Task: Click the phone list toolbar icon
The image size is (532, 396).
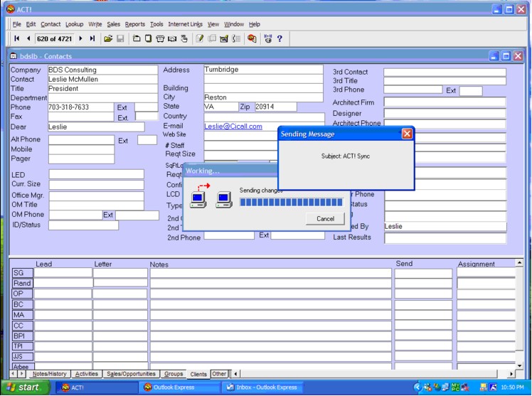Action: pyautogui.click(x=236, y=38)
